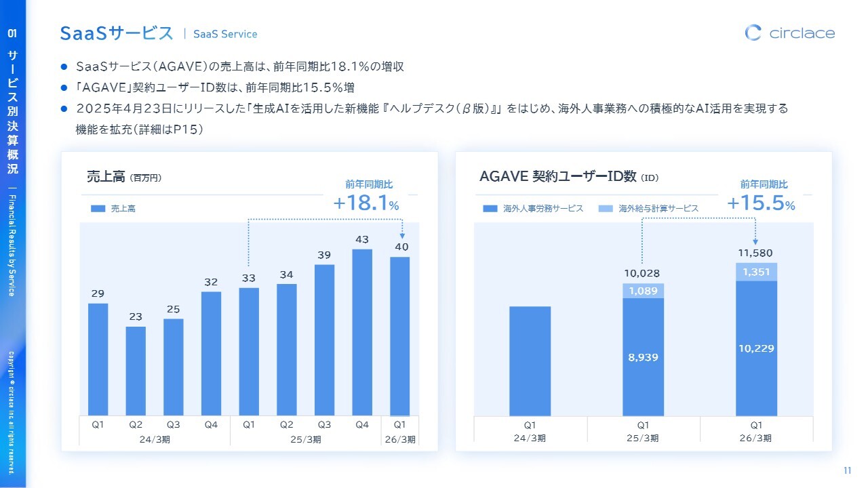Select the bullet text starting 2025年4月23日にリリース

[431, 108]
